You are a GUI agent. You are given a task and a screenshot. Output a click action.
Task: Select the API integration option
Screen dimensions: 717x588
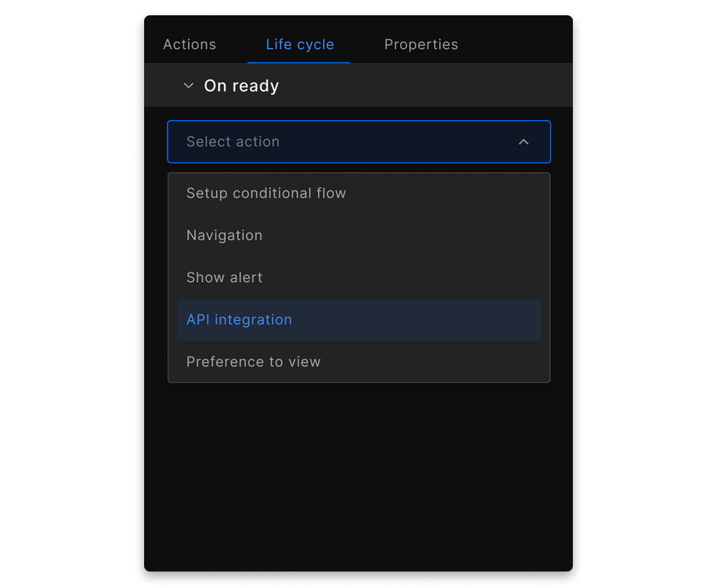tap(239, 319)
